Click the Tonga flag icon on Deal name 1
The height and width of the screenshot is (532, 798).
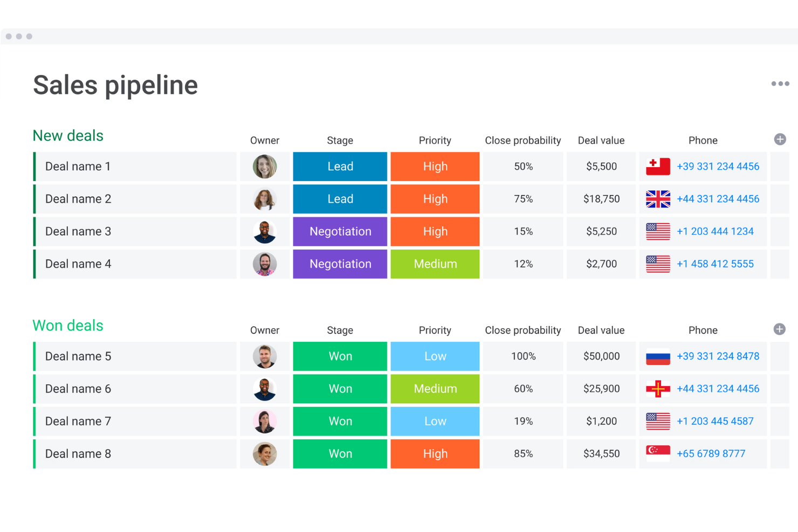[x=657, y=167]
